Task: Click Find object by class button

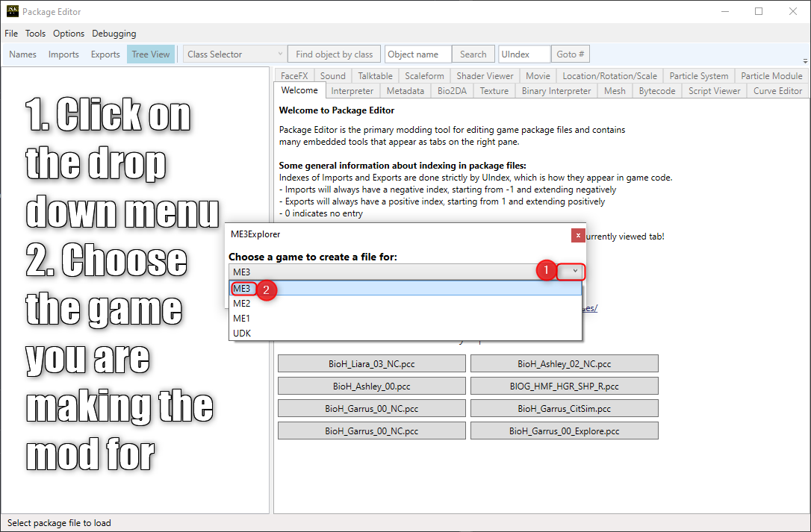Action: tap(334, 54)
